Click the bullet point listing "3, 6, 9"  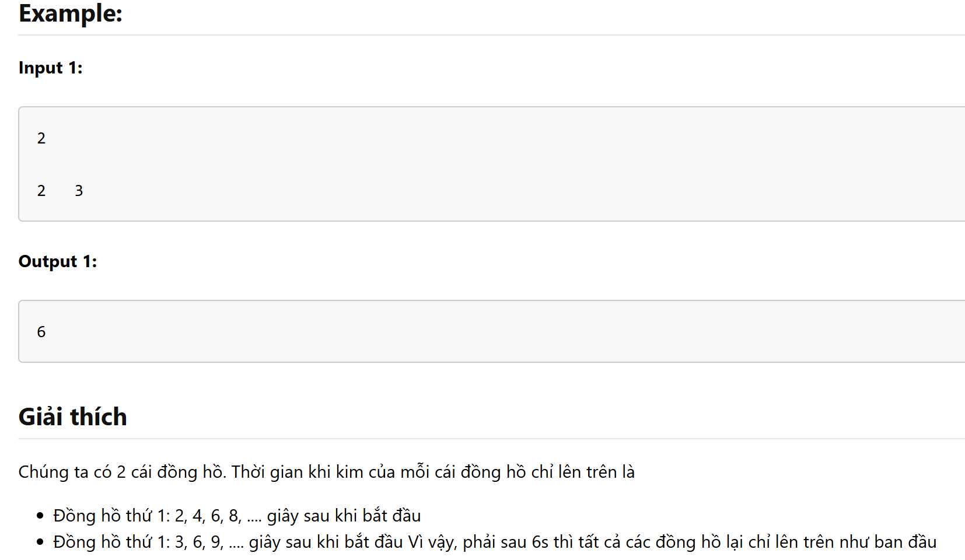coord(199,542)
